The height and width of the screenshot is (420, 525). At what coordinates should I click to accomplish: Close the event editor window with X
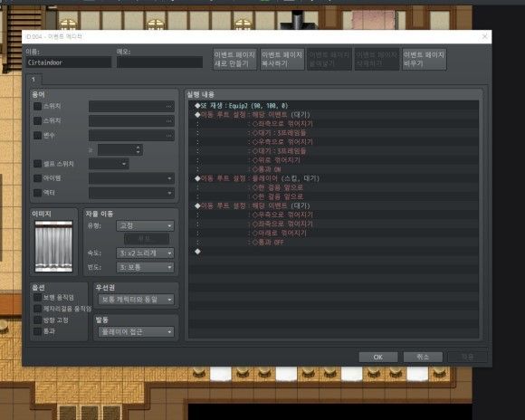tap(484, 36)
